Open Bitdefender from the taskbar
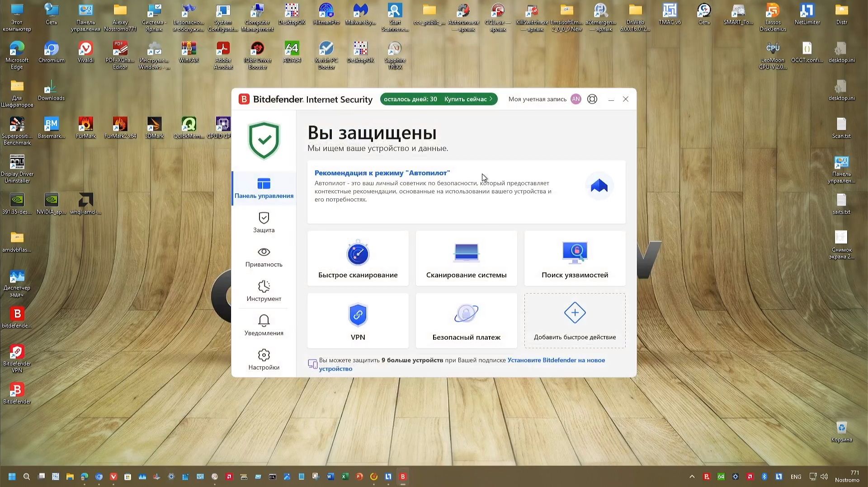The width and height of the screenshot is (868, 487). tap(403, 477)
